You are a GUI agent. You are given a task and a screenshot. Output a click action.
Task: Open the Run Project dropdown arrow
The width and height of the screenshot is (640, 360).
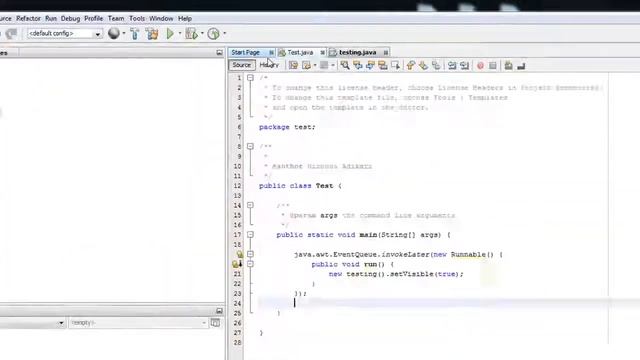(180, 33)
